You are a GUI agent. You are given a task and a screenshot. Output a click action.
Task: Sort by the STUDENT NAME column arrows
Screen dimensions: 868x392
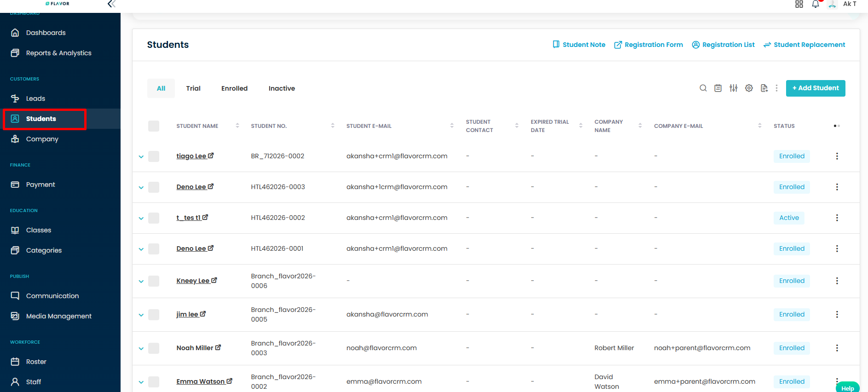point(237,126)
